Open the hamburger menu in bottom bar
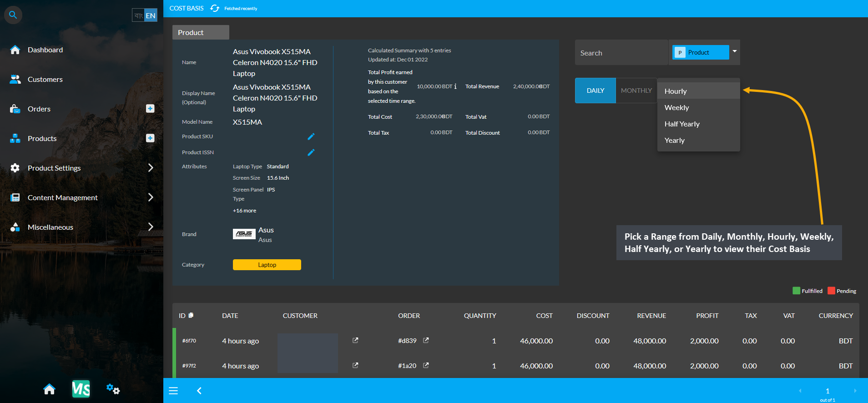The width and height of the screenshot is (868, 403). point(173,391)
